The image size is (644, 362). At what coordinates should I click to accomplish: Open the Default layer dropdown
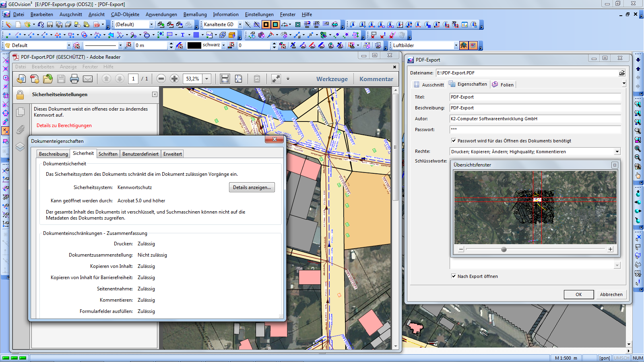point(69,45)
